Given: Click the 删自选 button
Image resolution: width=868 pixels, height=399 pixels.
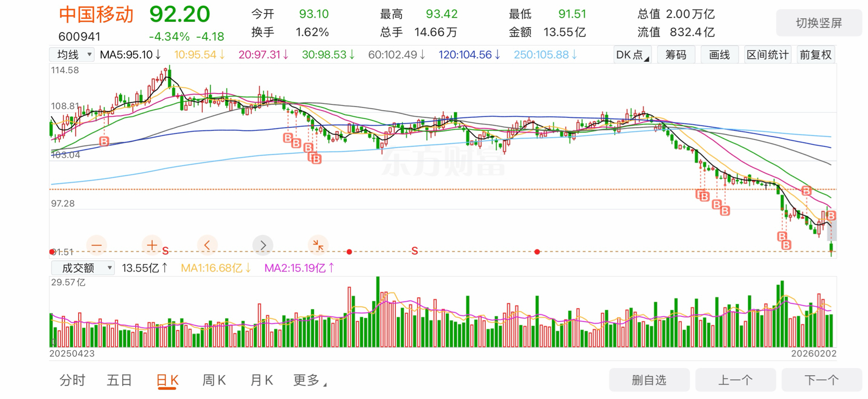Looking at the screenshot, I should pyautogui.click(x=649, y=380).
